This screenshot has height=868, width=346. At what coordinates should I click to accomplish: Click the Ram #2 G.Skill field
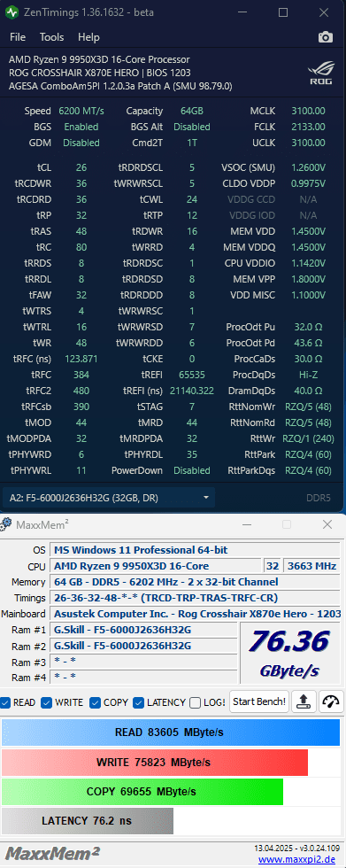tap(143, 646)
